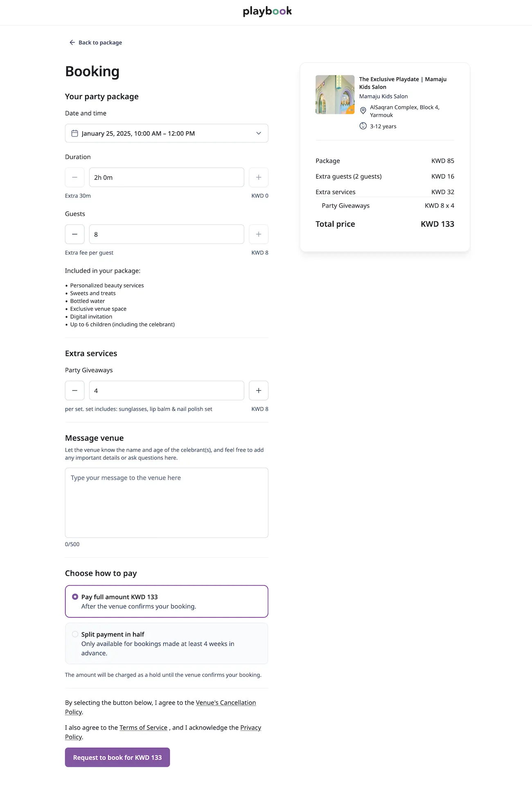Click the calendar icon in date field
Viewport: 532px width, 792px height.
tap(75, 133)
